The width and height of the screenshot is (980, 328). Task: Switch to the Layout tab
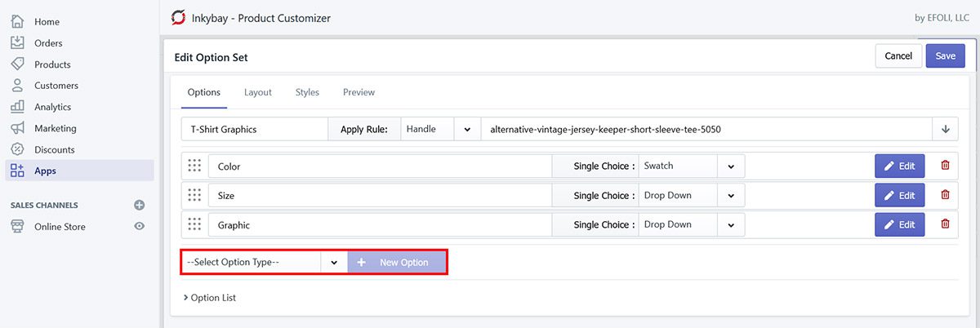tap(257, 92)
